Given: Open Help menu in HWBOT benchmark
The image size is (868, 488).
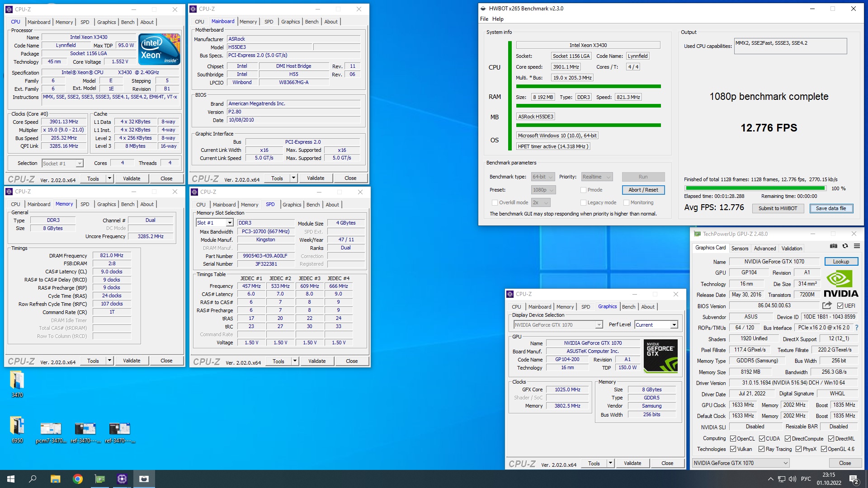Looking at the screenshot, I should [498, 19].
